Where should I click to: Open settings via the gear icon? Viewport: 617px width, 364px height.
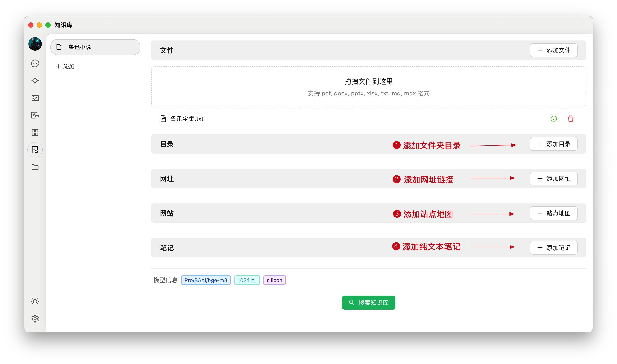35,319
